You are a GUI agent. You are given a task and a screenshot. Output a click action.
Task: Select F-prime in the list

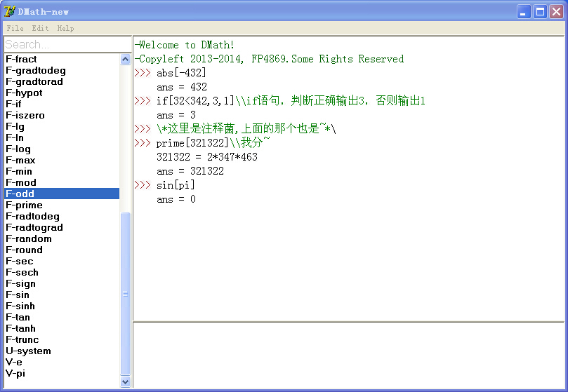(62, 205)
